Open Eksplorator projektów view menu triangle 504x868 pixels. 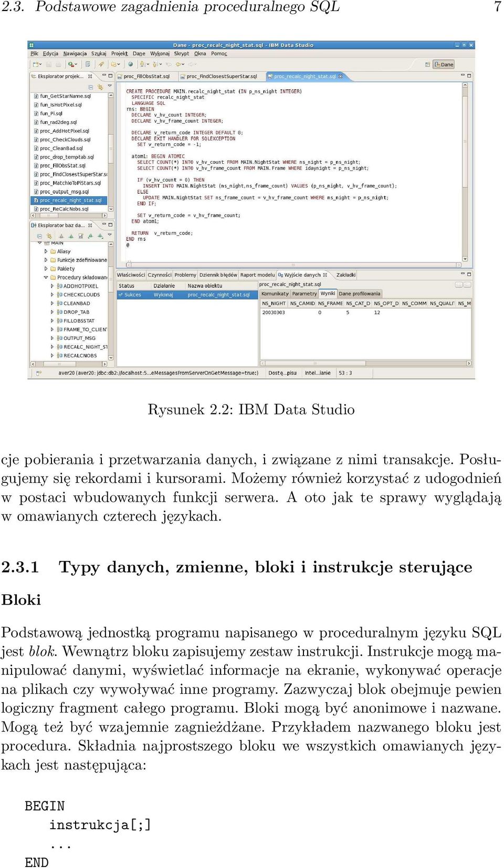(110, 87)
